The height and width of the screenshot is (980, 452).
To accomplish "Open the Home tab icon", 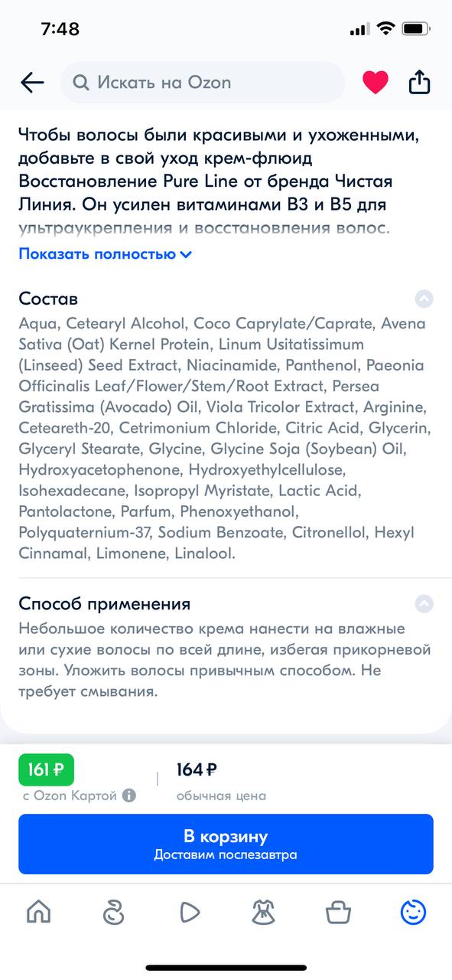I will pos(39,912).
